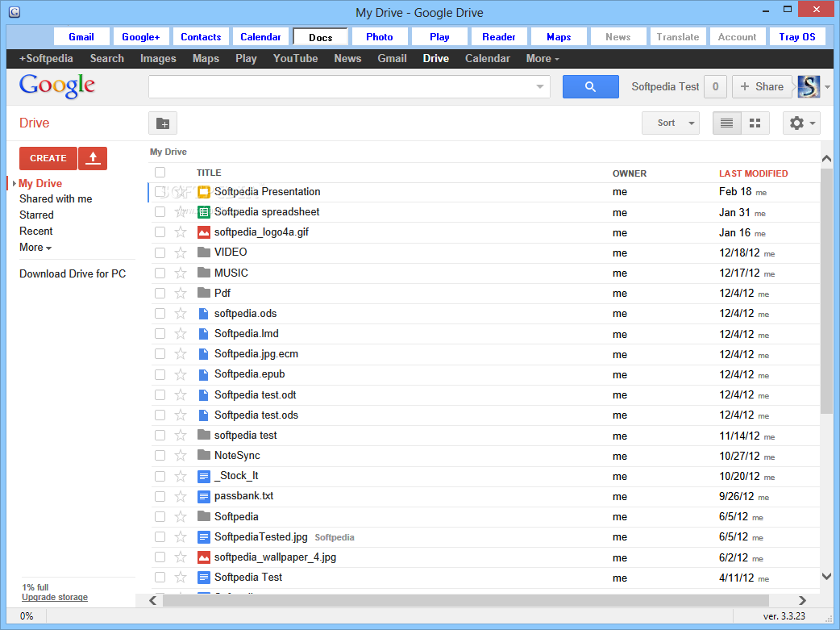Switch to the Calendar tab in the top row
This screenshot has width=840, height=630.
(x=260, y=37)
